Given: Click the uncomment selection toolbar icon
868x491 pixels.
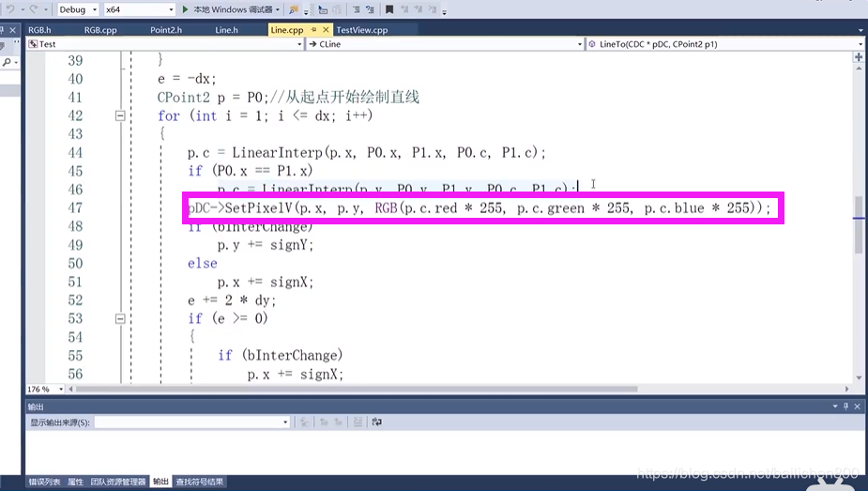Looking at the screenshot, I should point(370,9).
